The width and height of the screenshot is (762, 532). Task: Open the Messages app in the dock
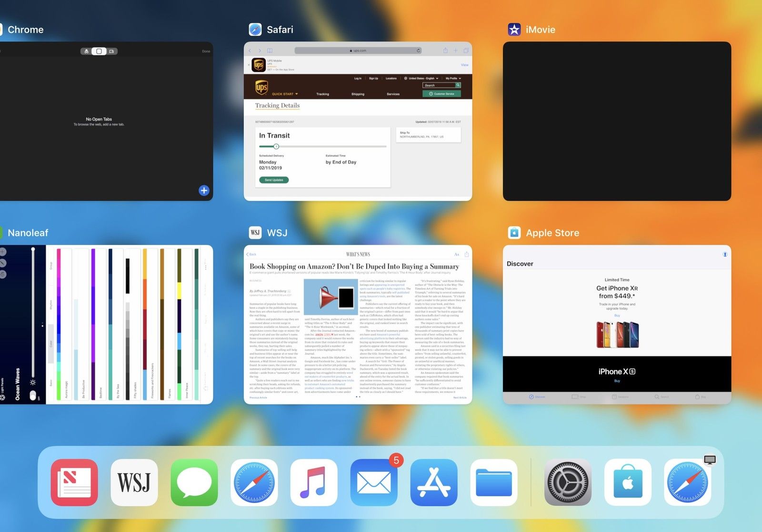[194, 482]
